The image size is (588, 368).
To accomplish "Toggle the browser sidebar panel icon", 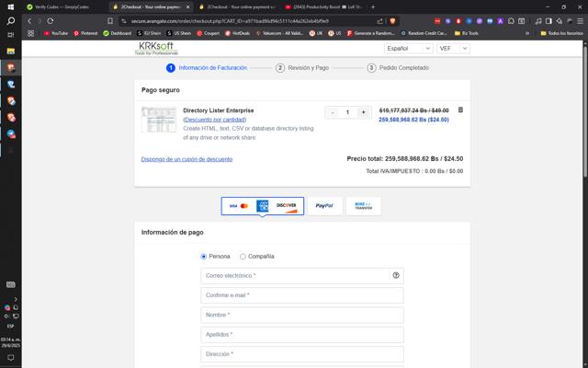I will click(x=548, y=21).
